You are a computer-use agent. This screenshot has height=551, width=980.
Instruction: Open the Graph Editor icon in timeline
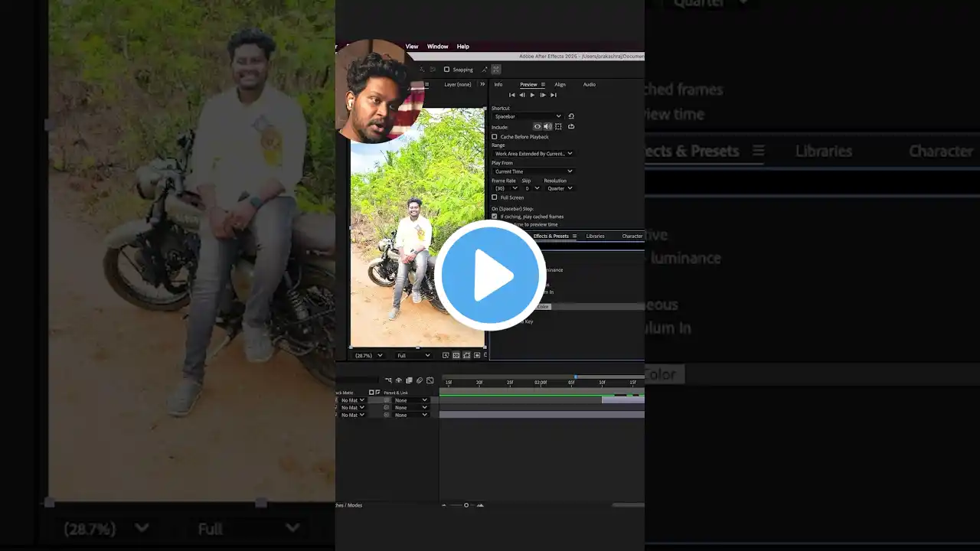click(x=430, y=380)
